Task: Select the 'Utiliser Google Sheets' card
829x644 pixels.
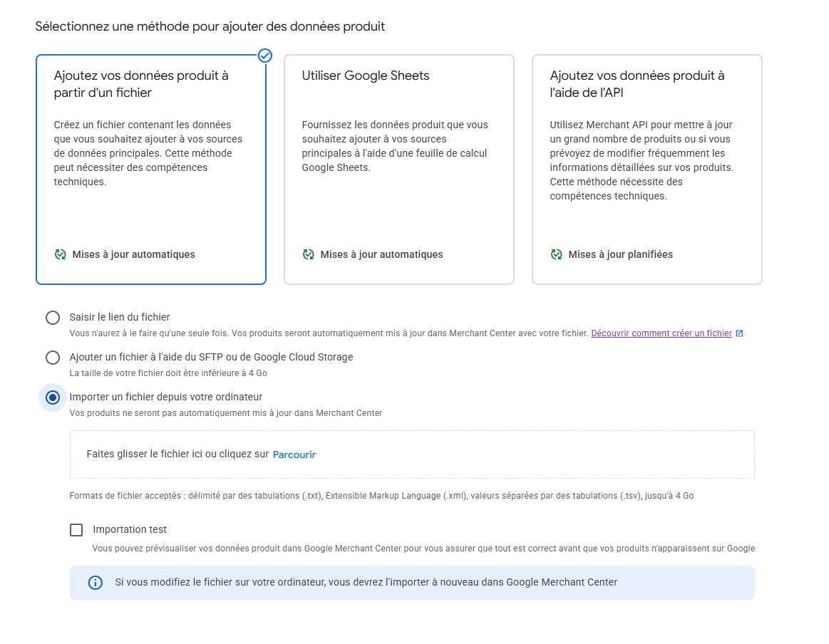Action: pyautogui.click(x=398, y=170)
